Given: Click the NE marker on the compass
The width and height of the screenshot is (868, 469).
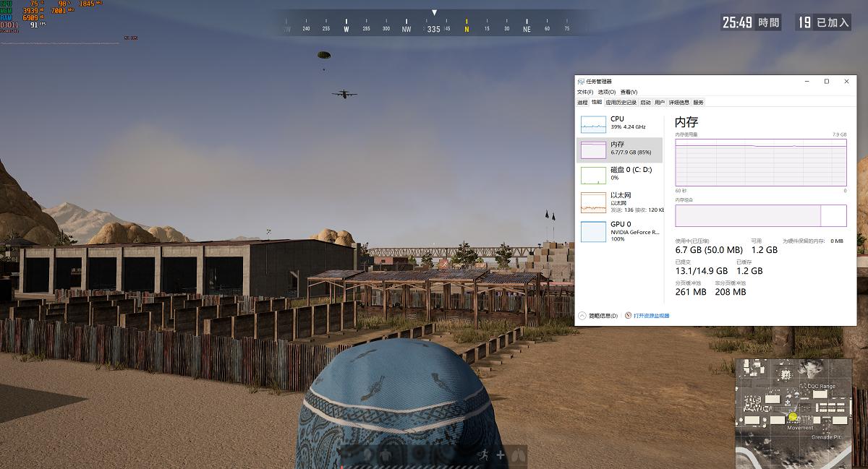Looking at the screenshot, I should coord(527,29).
